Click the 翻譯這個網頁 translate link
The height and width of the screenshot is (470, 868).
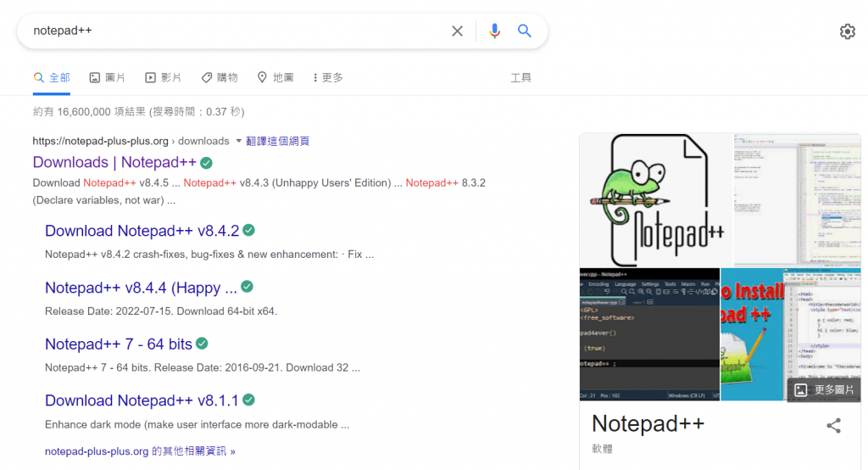(277, 141)
